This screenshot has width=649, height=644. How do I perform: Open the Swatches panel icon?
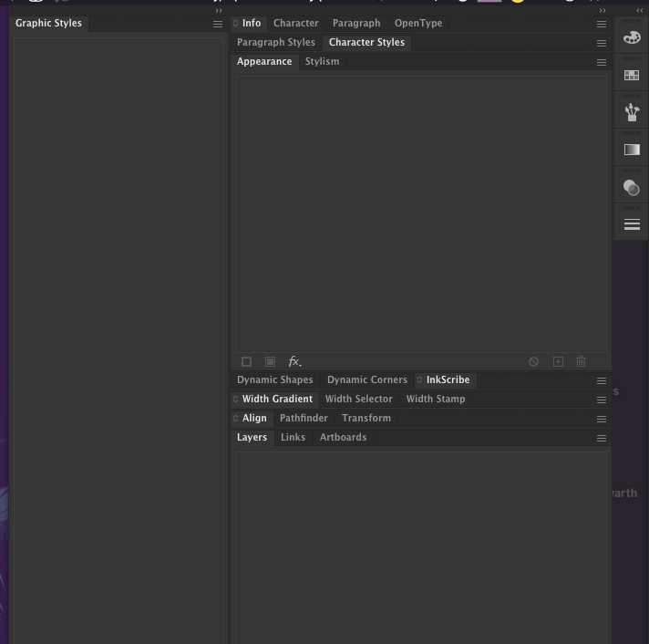pyautogui.click(x=632, y=76)
